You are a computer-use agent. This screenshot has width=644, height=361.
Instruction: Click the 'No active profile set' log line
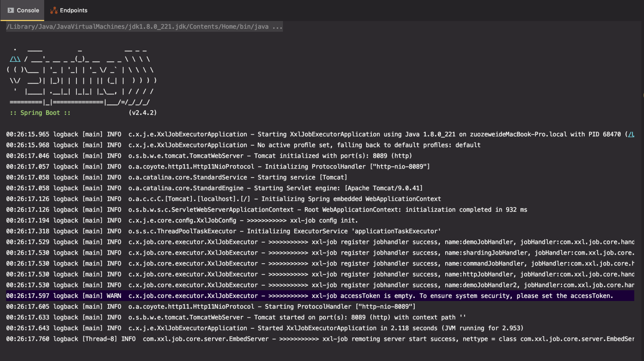tap(243, 145)
